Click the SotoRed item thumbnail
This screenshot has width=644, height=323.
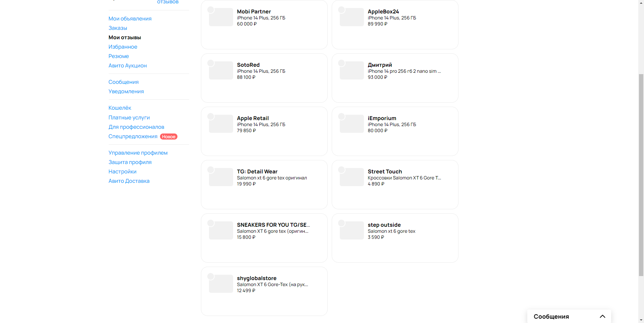coord(221,70)
